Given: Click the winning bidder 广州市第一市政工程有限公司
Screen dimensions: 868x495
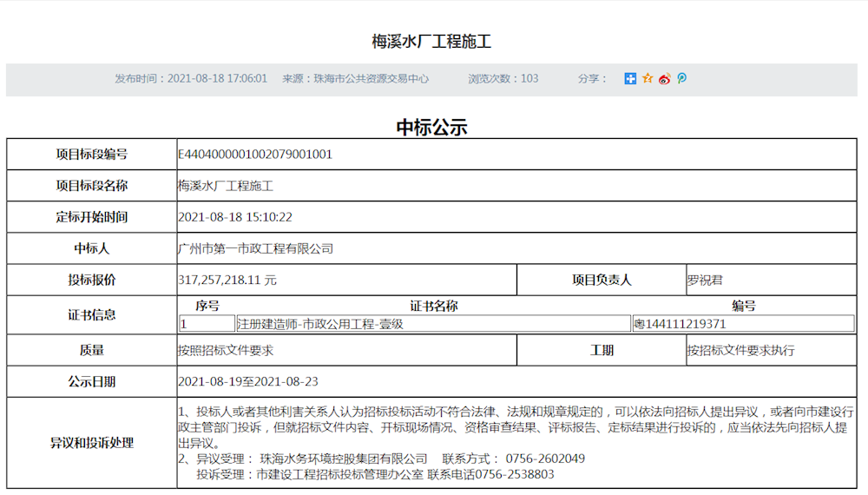Looking at the screenshot, I should [x=255, y=248].
